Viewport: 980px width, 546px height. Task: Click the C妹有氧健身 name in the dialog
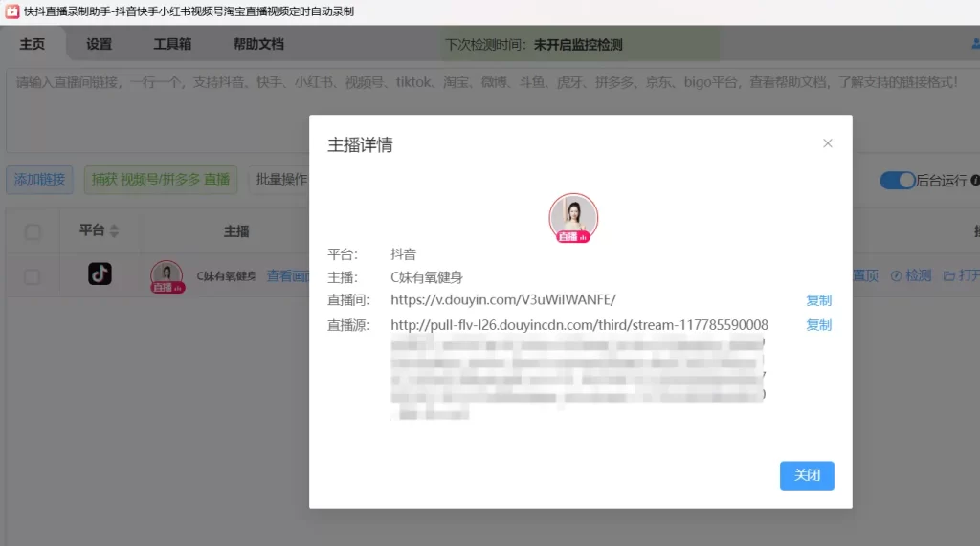click(426, 277)
